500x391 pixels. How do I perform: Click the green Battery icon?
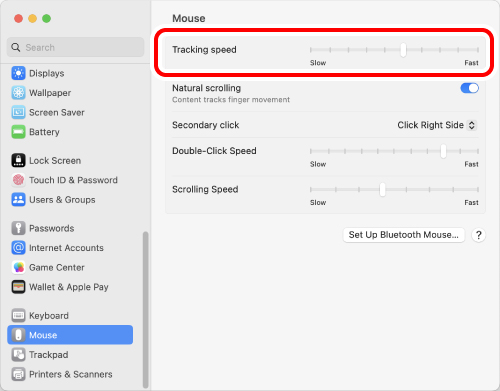coord(18,132)
